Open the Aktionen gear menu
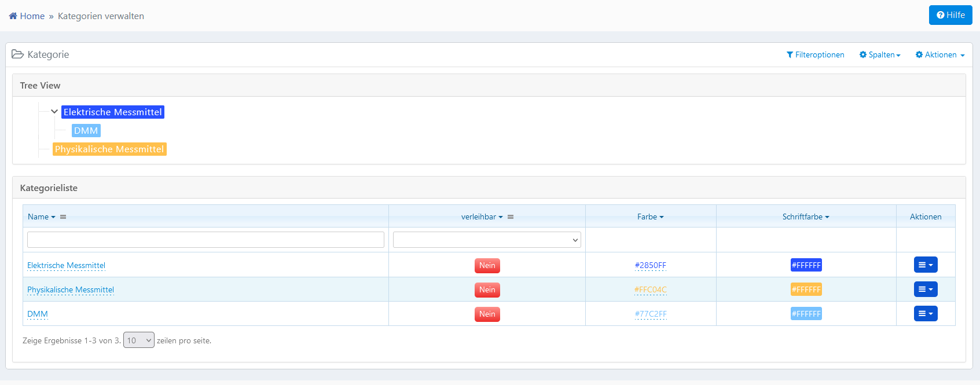Viewport: 980px width, 385px height. coord(939,55)
